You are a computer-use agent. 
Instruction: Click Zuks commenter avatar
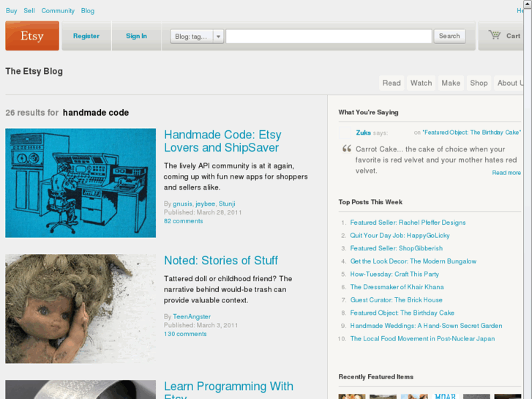345,133
